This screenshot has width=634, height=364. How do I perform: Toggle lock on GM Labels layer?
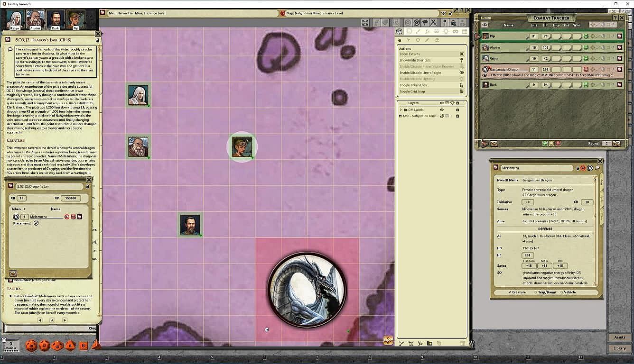coord(457,110)
